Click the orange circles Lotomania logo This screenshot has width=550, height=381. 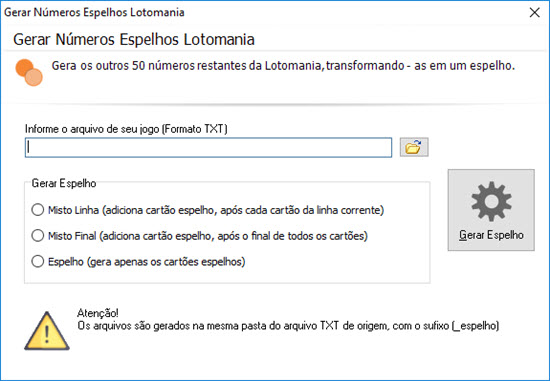click(x=29, y=72)
